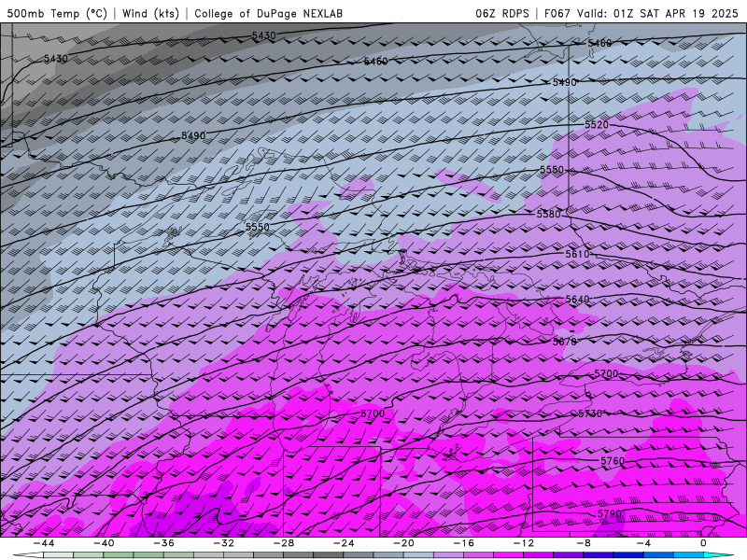This screenshot has width=747, height=560.
Task: Click the -24 colorbar scale value
Action: 344,543
